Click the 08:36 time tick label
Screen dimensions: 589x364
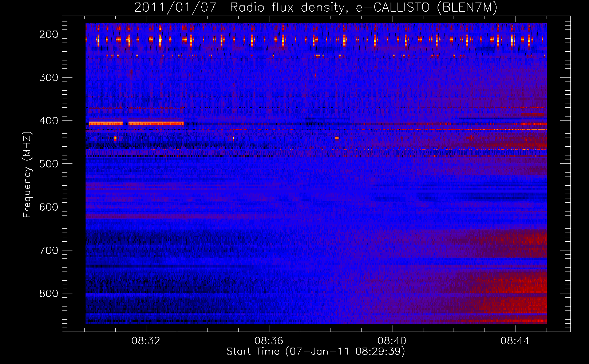pyautogui.click(x=269, y=341)
